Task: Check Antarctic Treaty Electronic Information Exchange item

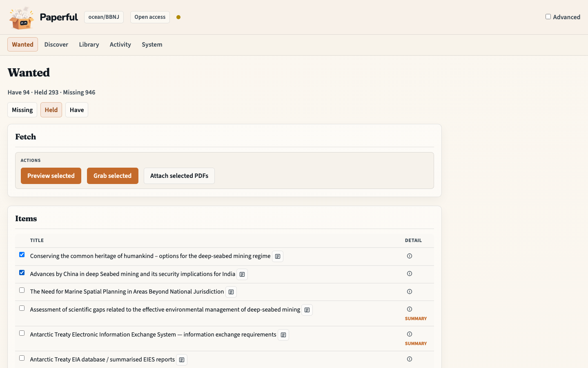Action: coord(22,333)
